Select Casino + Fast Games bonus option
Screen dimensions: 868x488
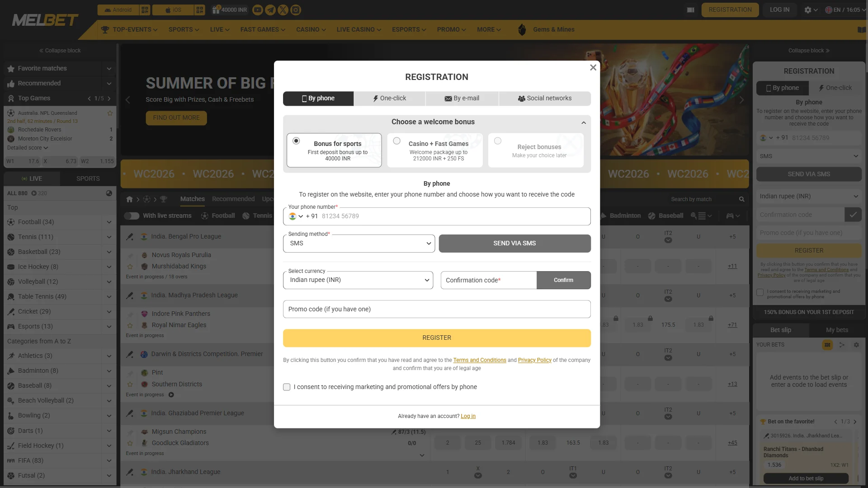[396, 141]
